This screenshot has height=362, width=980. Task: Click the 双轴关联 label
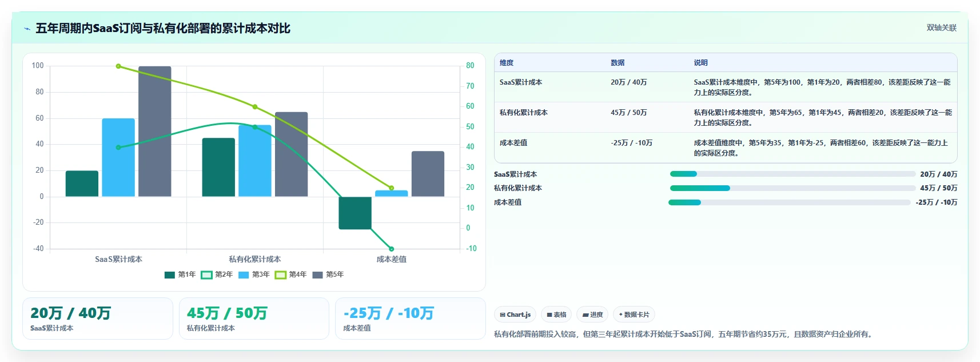(941, 27)
